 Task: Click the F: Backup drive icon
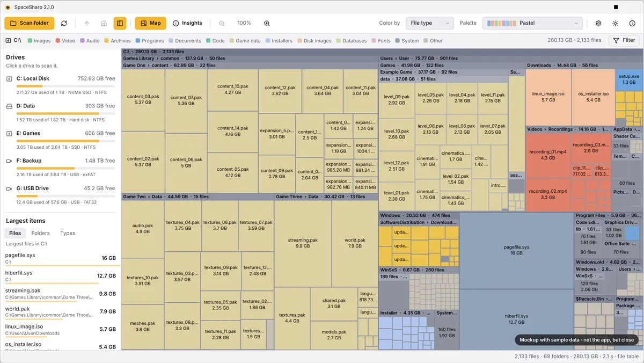[x=9, y=161]
